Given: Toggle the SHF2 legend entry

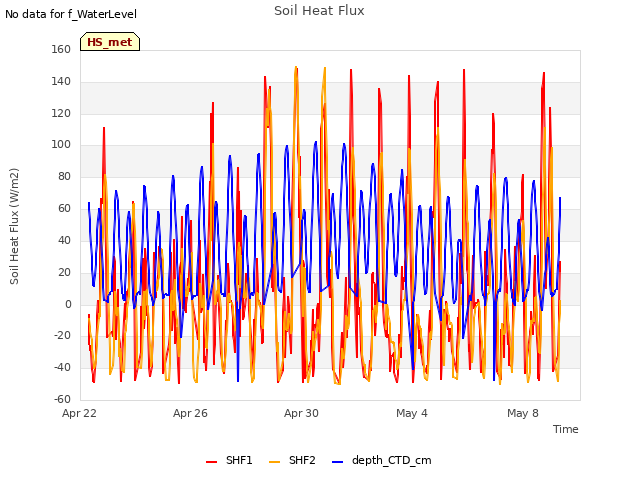Looking at the screenshot, I should (x=292, y=460).
